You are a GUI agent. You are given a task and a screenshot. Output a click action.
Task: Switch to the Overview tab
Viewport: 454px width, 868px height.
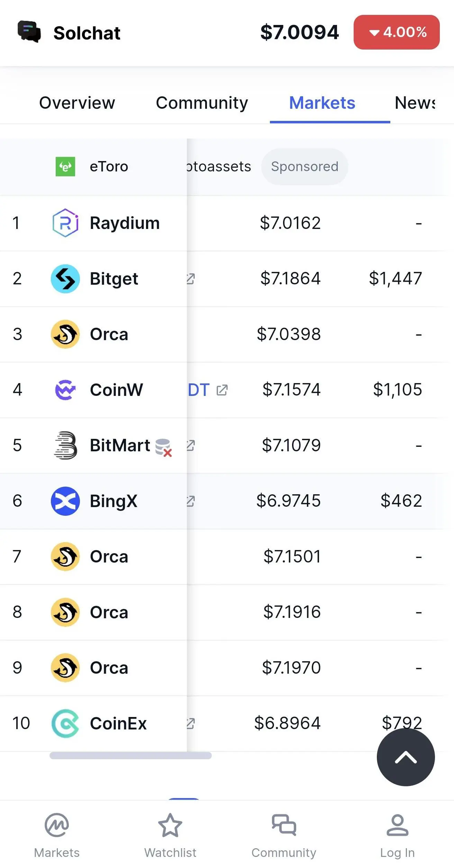pyautogui.click(x=77, y=103)
